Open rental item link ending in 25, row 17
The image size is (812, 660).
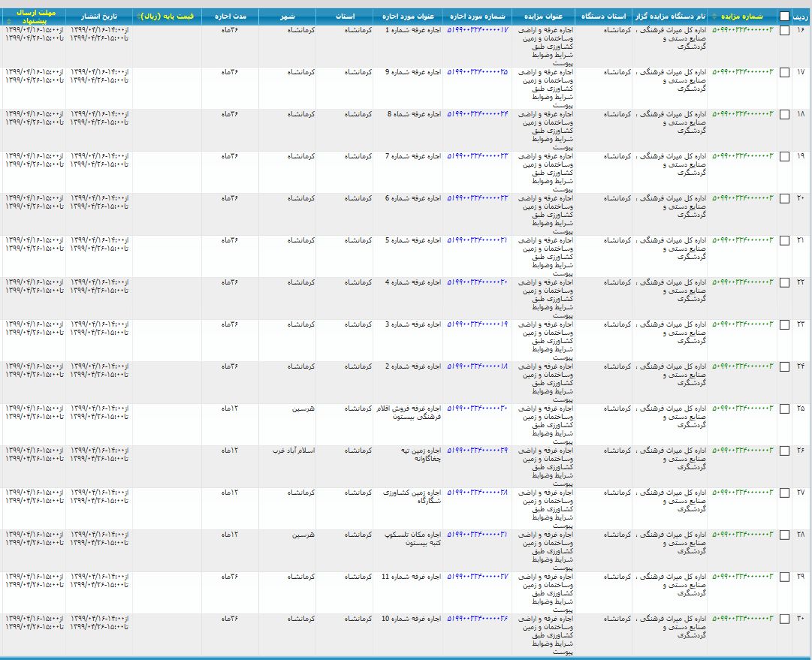[x=478, y=72]
